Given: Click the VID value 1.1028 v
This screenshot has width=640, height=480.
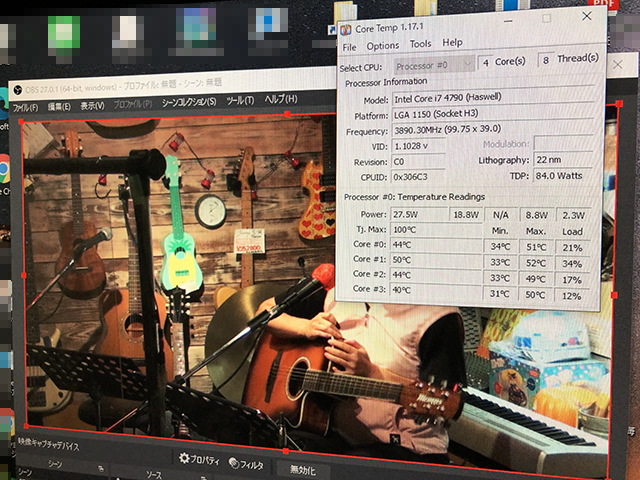Looking at the screenshot, I should [418, 146].
